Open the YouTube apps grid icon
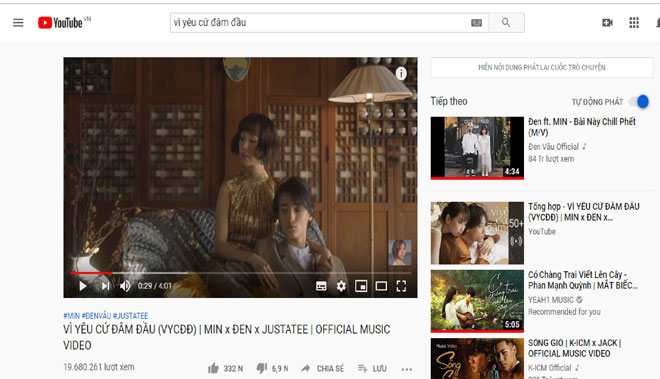660x379 pixels. pyautogui.click(x=634, y=22)
